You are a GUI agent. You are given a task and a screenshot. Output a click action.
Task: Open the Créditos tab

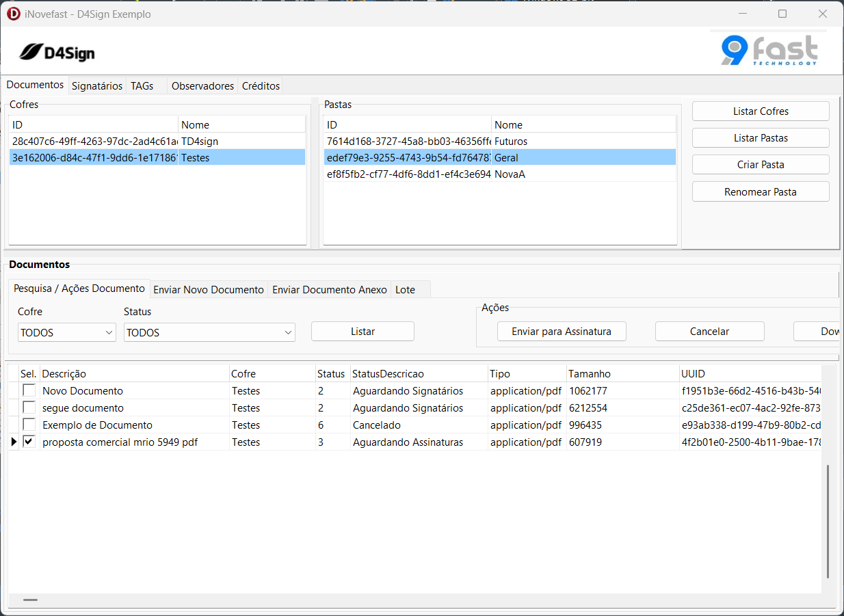coord(261,86)
